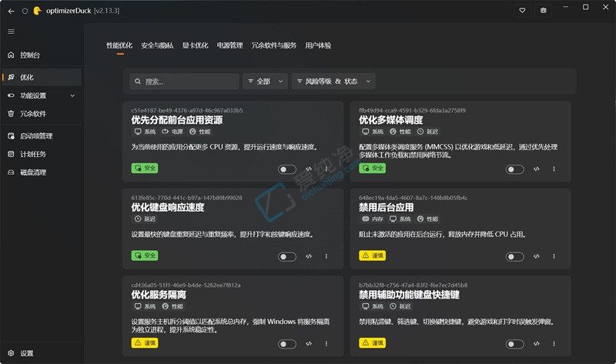Open more options for 优化键盘响应速度
Image resolution: width=616 pixels, height=364 pixels.
326,256
